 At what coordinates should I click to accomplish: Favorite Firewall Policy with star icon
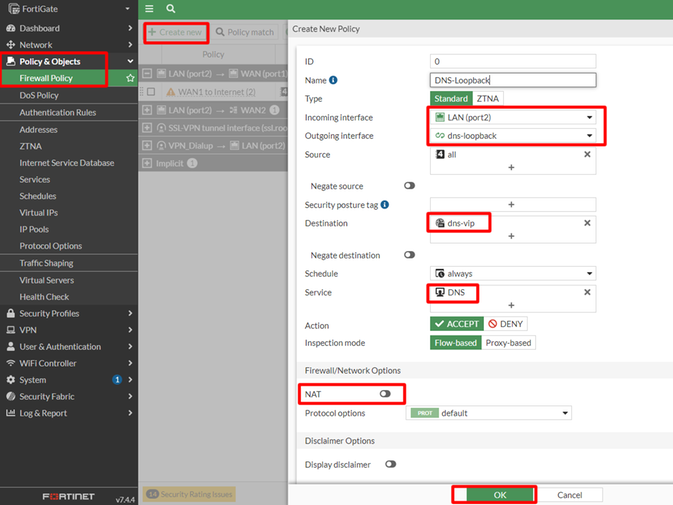coord(130,78)
